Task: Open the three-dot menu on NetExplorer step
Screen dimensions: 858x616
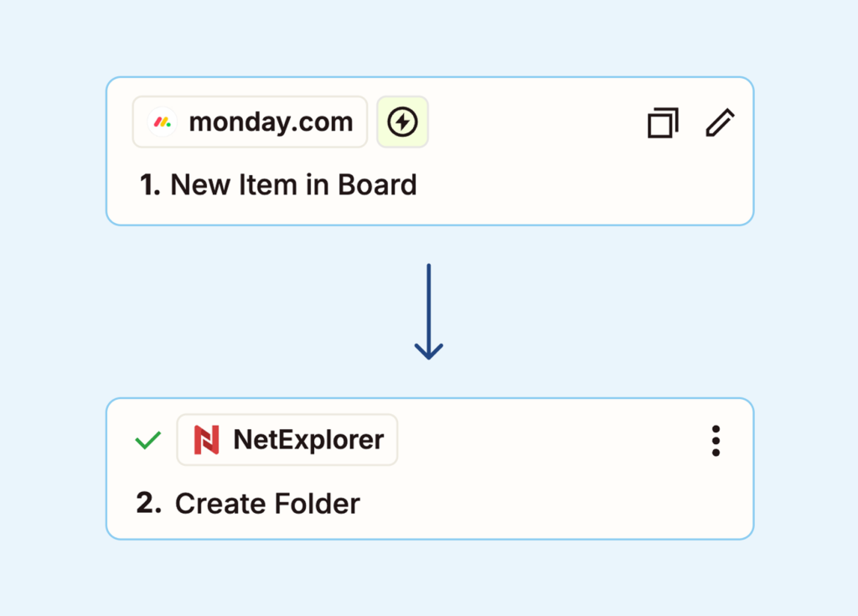Action: pyautogui.click(x=715, y=441)
